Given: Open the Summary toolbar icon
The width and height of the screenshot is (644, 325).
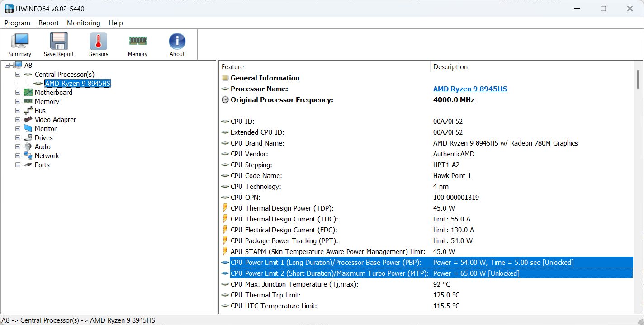Looking at the screenshot, I should pyautogui.click(x=20, y=44).
